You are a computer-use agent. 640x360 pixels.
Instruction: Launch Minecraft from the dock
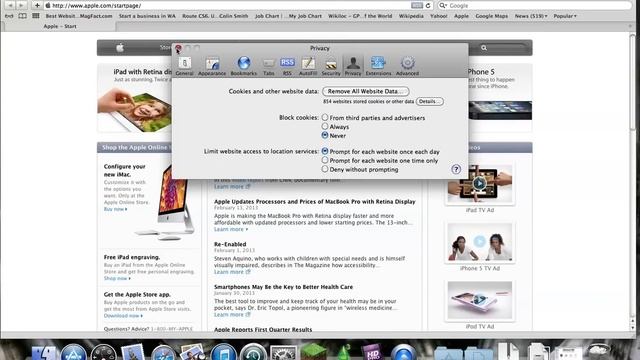(x=313, y=352)
